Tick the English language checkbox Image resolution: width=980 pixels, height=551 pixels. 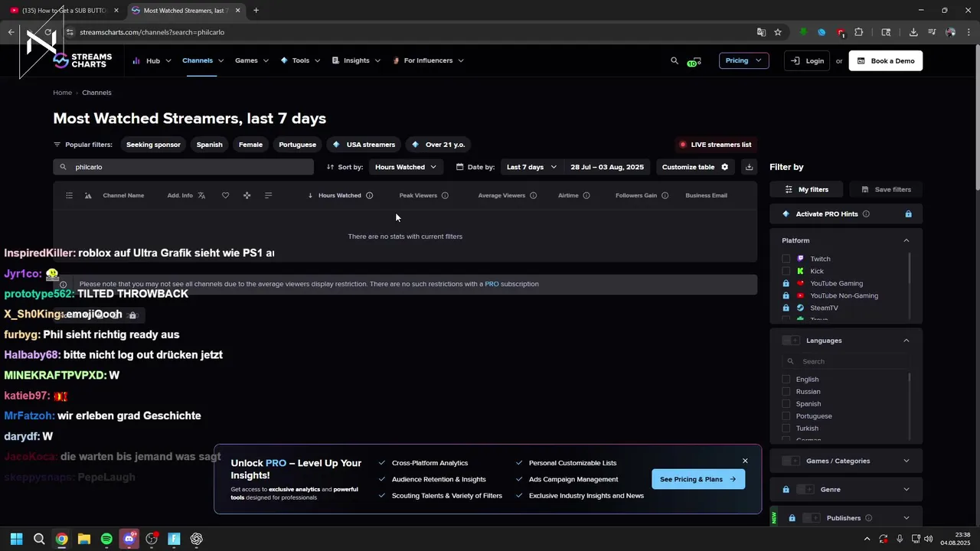point(786,379)
